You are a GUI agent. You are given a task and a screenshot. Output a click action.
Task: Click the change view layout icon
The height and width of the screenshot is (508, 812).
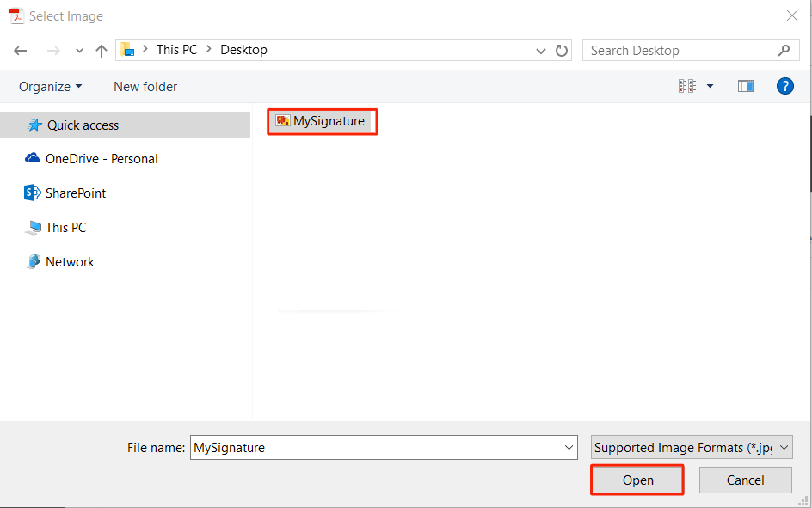(x=686, y=86)
